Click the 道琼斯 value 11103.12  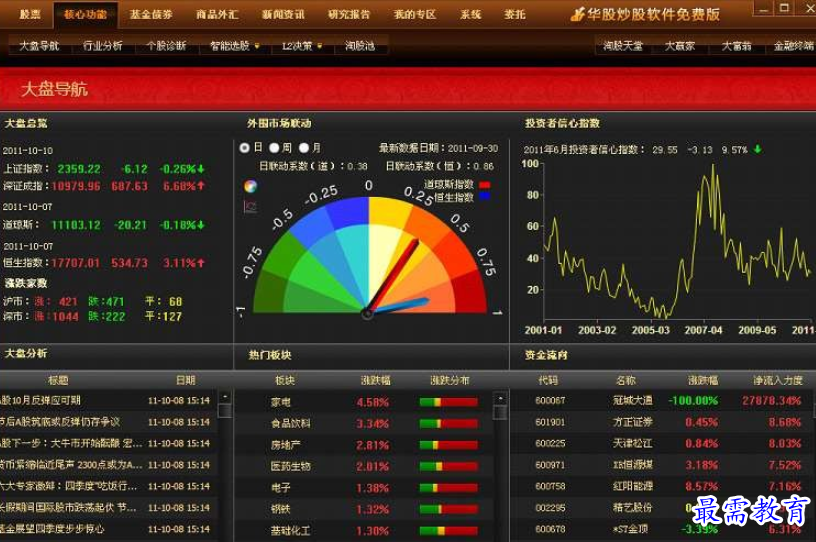coord(75,225)
